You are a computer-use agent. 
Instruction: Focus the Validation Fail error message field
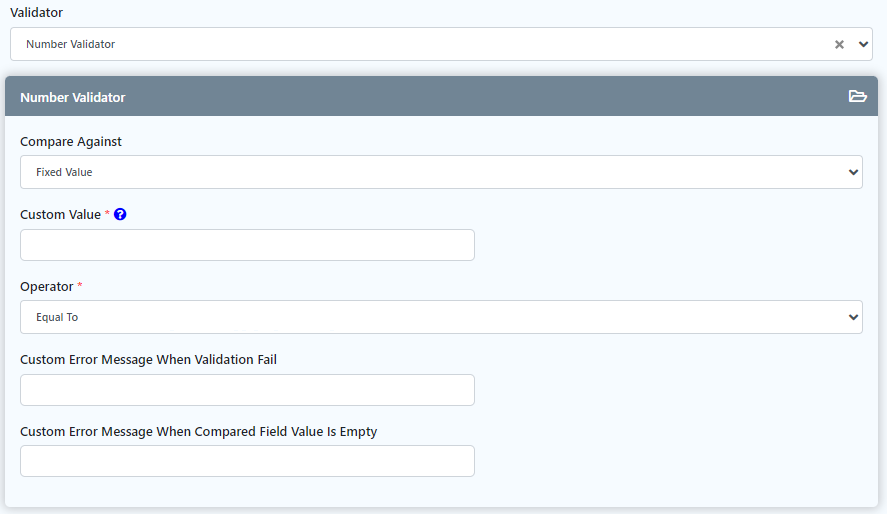247,390
